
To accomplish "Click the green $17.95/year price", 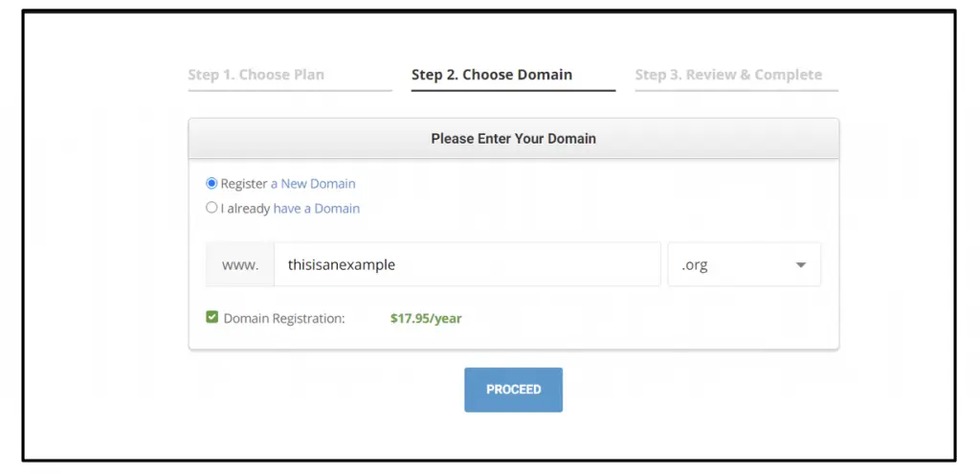I will (x=426, y=318).
